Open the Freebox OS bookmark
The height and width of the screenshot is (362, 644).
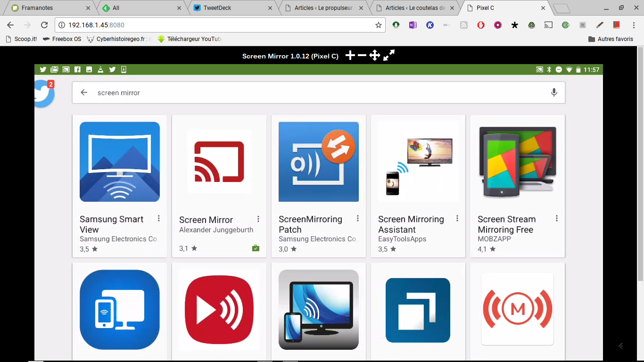click(62, 39)
